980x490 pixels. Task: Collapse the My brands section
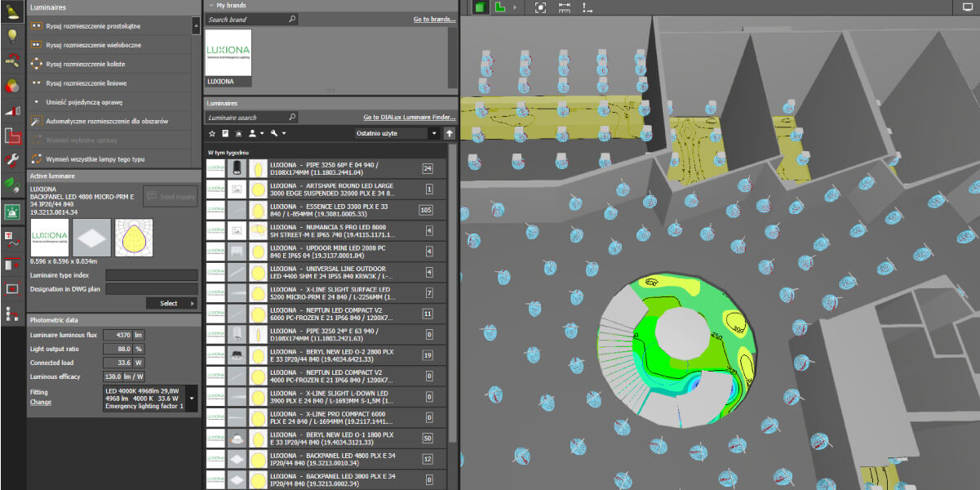click(x=210, y=5)
